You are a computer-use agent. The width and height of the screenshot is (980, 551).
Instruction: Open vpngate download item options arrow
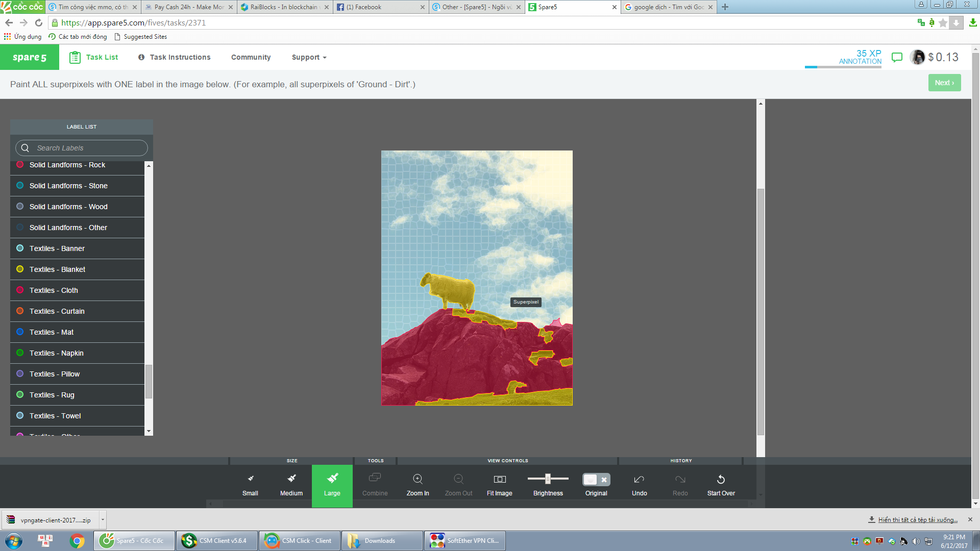(103, 520)
